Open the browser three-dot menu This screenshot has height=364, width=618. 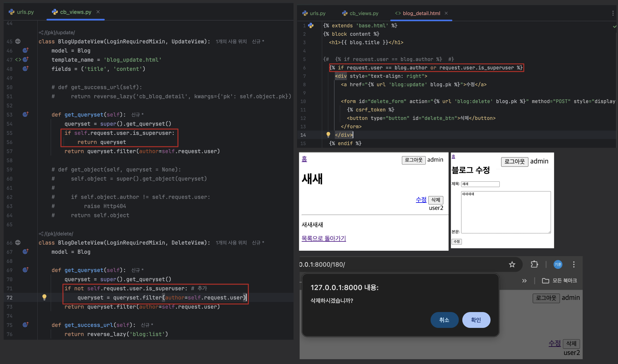pyautogui.click(x=574, y=264)
